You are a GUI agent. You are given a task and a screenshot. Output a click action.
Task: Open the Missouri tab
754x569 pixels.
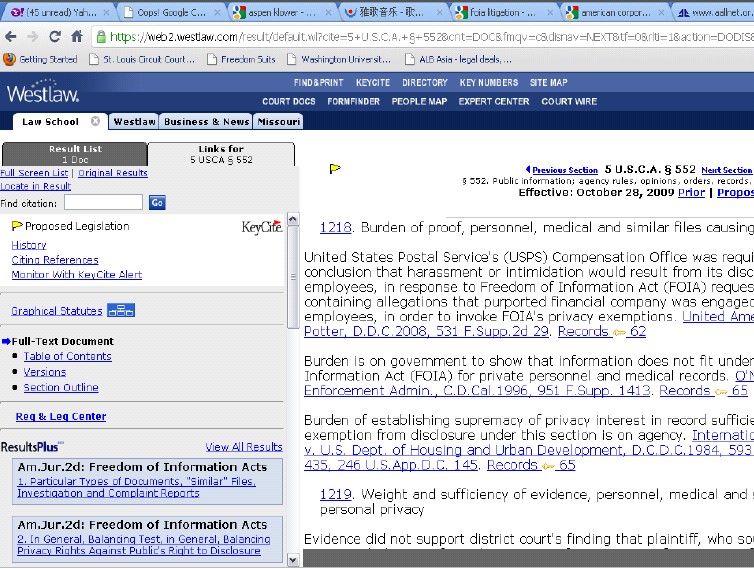pyautogui.click(x=279, y=122)
